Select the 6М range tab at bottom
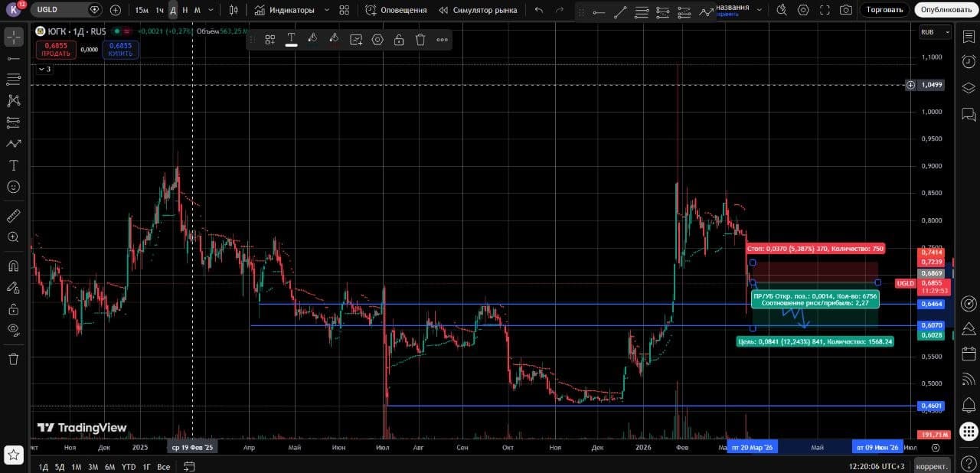The width and height of the screenshot is (980, 473). point(109,467)
